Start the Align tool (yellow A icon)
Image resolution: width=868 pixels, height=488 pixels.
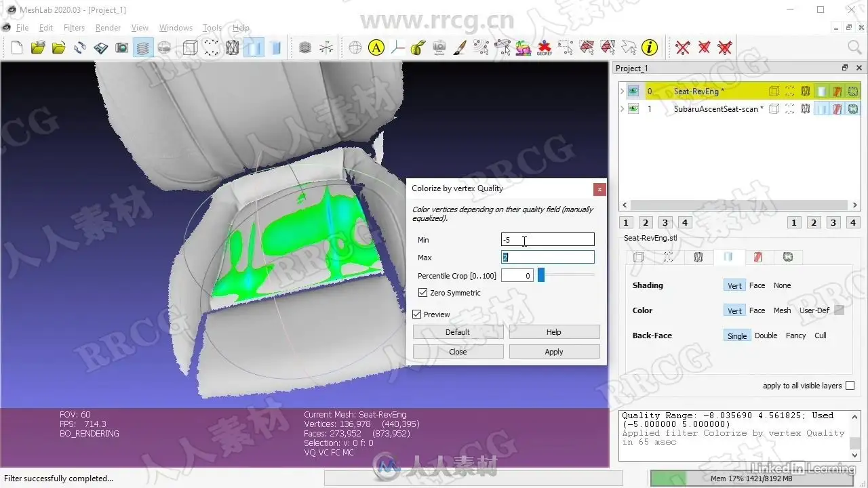tap(376, 47)
